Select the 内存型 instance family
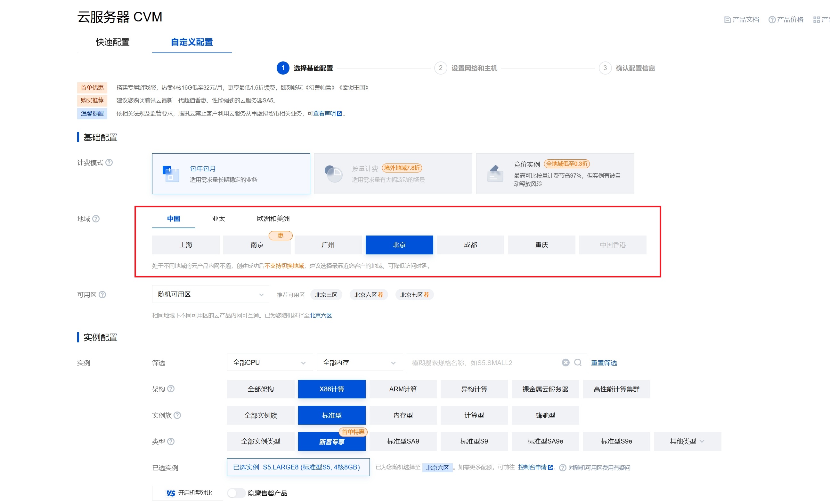The image size is (830, 504). coord(403,415)
